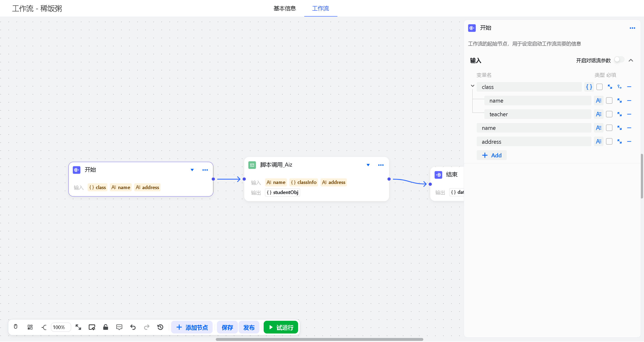Open the comment bubble tool
This screenshot has width=644, height=342.
[119, 327]
